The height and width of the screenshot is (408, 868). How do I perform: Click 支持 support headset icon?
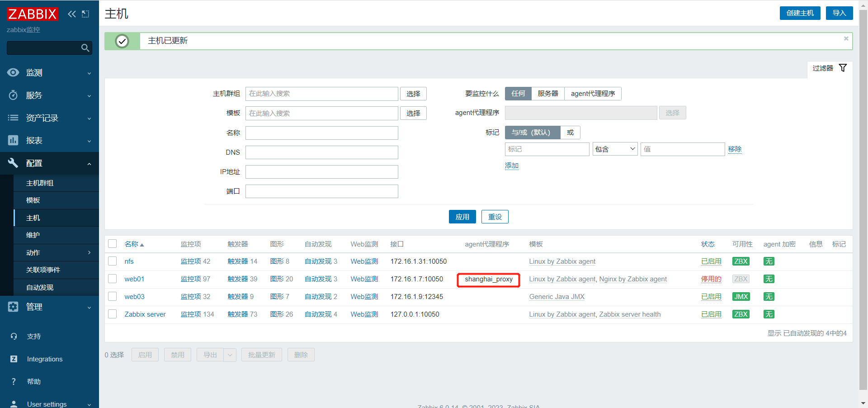point(14,336)
